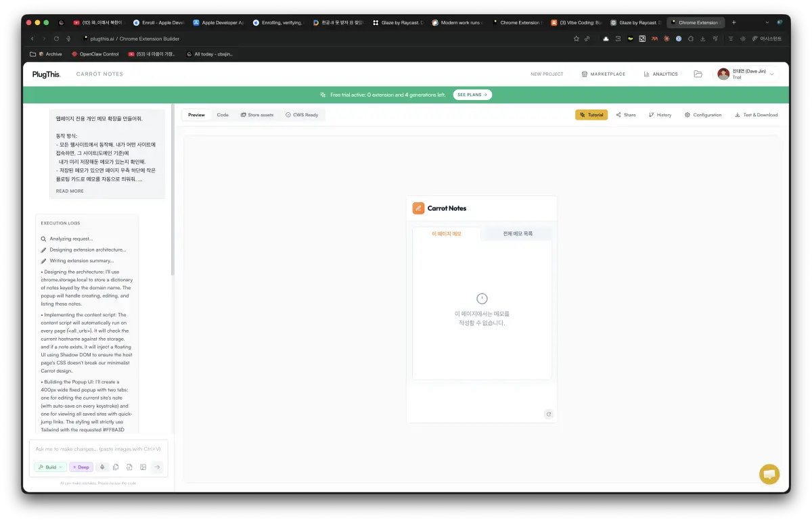This screenshot has width=812, height=522.
Task: Select the 이 페이지 메모 tab
Action: coord(447,234)
